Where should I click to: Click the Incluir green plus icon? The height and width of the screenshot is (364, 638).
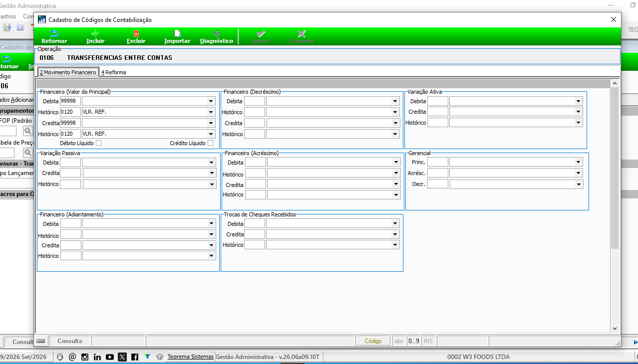click(x=95, y=33)
